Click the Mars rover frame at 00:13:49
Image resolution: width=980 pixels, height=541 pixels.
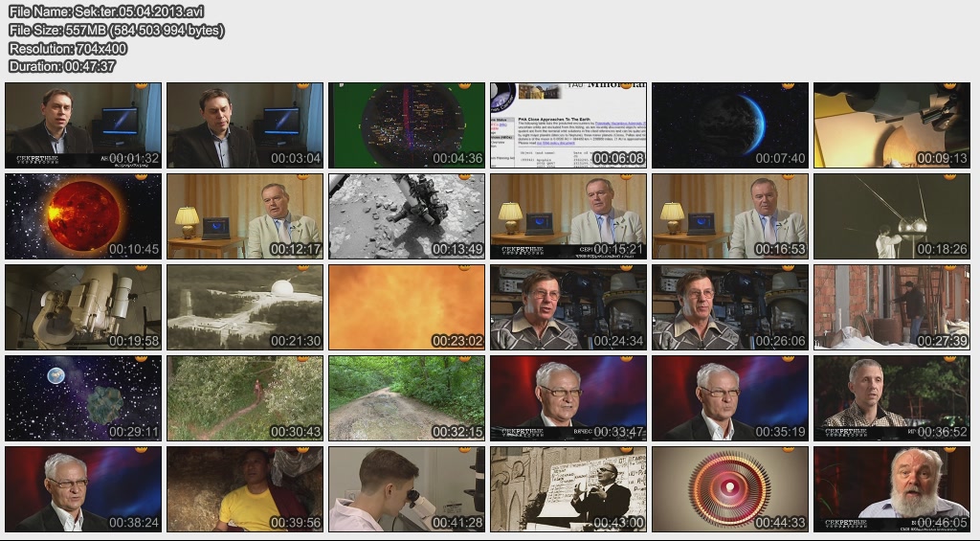(407, 216)
